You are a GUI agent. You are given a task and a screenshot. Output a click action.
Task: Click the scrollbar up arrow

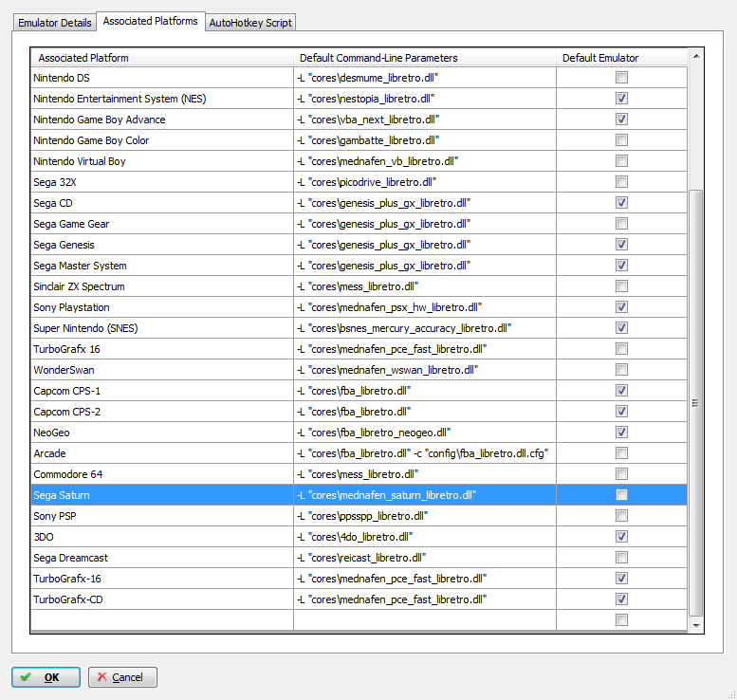pos(696,56)
